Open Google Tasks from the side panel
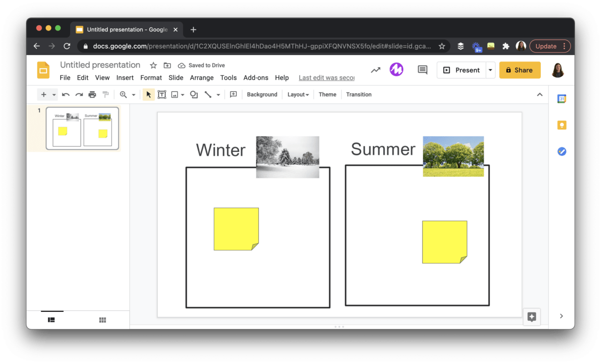 pos(561,151)
